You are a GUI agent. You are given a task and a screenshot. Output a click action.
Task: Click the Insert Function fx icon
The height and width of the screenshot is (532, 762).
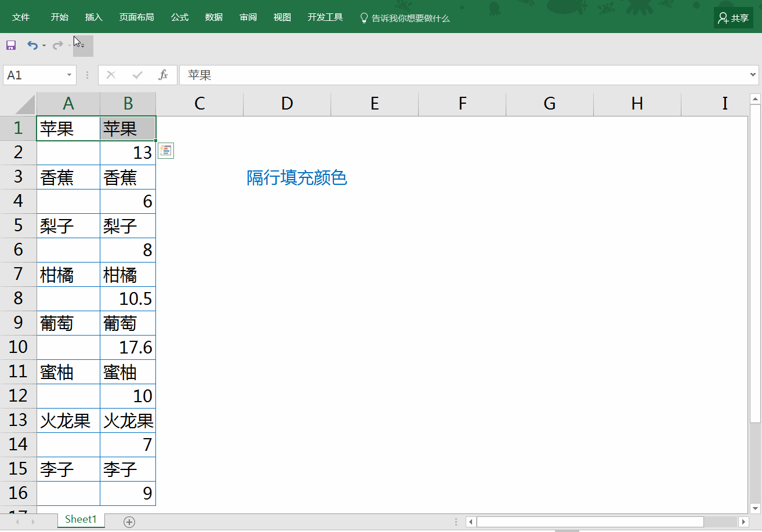click(164, 75)
